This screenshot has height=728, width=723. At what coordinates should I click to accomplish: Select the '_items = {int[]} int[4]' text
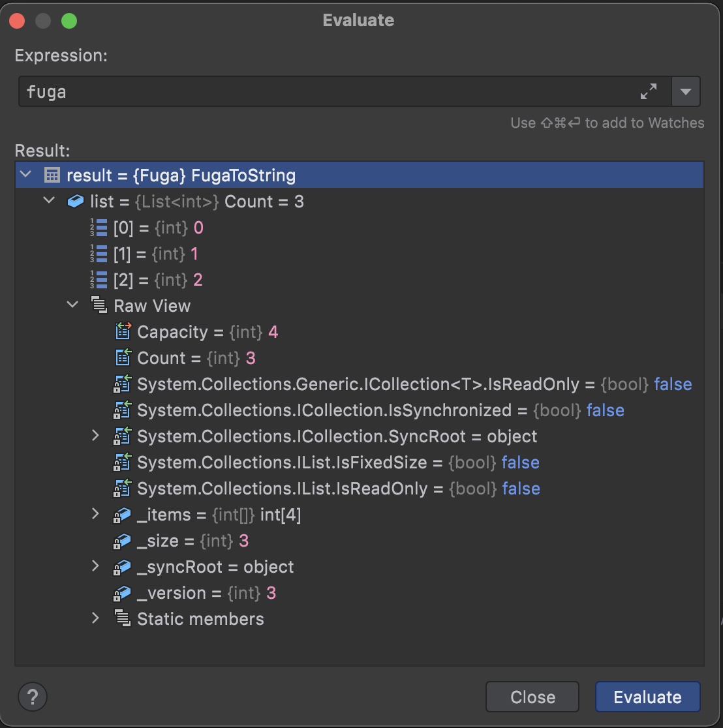(219, 515)
